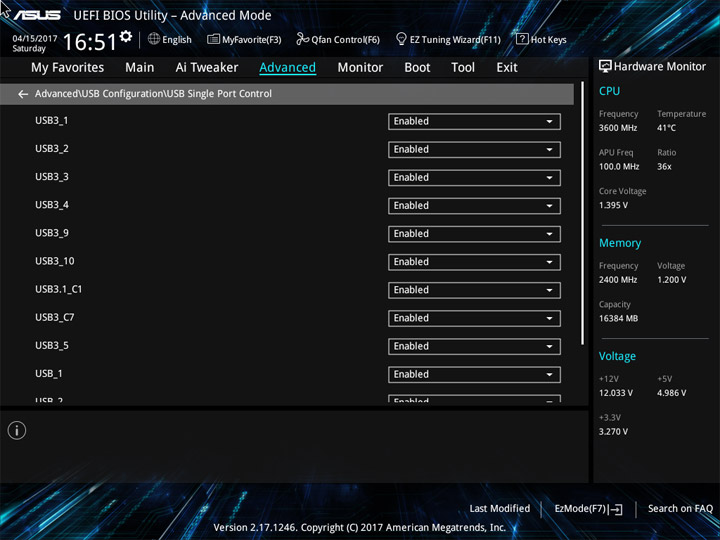This screenshot has width=720, height=540.
Task: Open the Exit tab
Action: pos(507,68)
